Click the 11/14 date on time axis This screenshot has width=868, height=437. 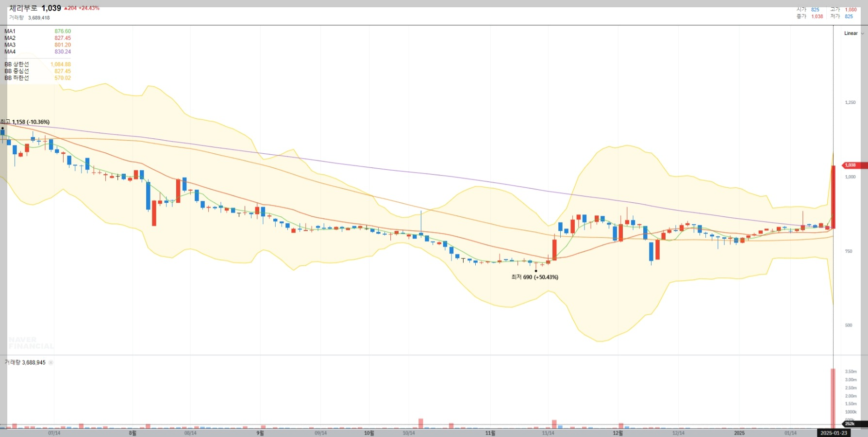[x=548, y=433]
